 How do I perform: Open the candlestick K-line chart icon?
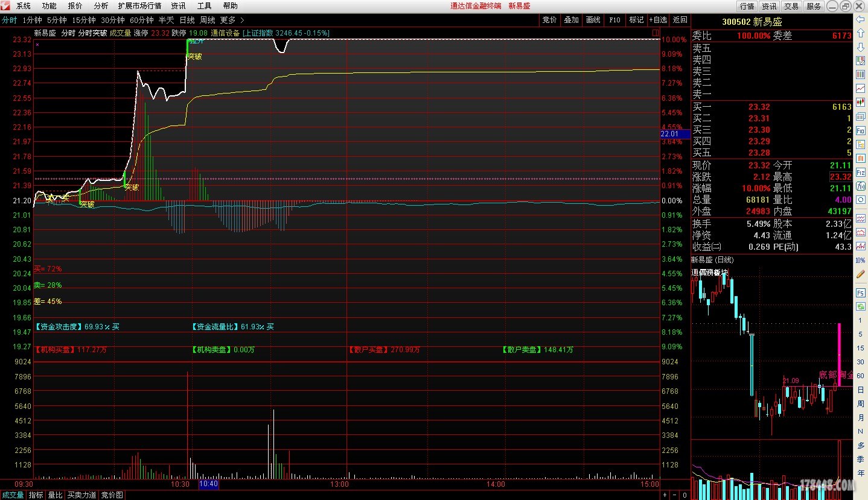pos(861,103)
